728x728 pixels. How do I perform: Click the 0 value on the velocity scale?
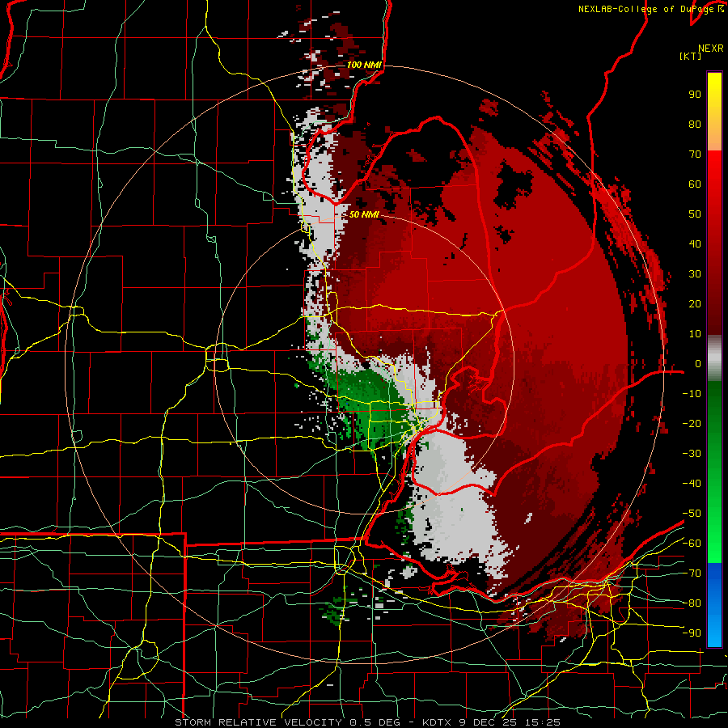[x=698, y=363]
